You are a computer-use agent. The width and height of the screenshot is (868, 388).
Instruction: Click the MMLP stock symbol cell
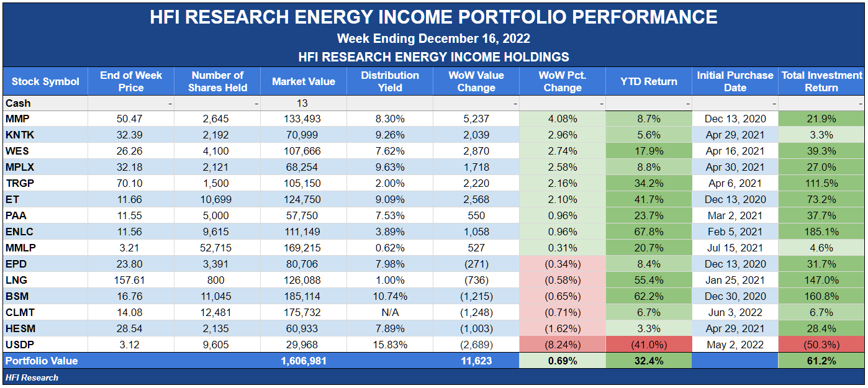(x=45, y=248)
